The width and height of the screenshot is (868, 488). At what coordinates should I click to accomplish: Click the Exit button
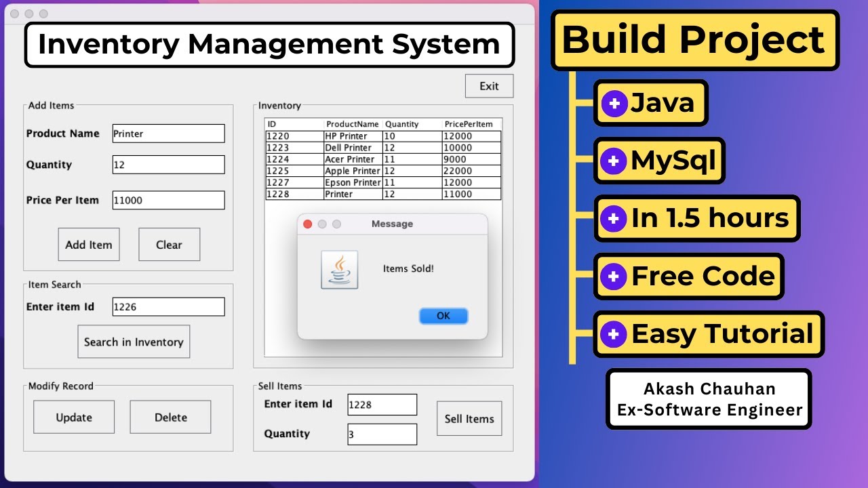tap(489, 86)
